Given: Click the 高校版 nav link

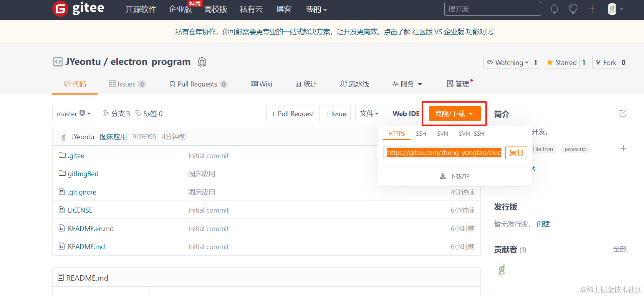Looking at the screenshot, I should coord(216,9).
